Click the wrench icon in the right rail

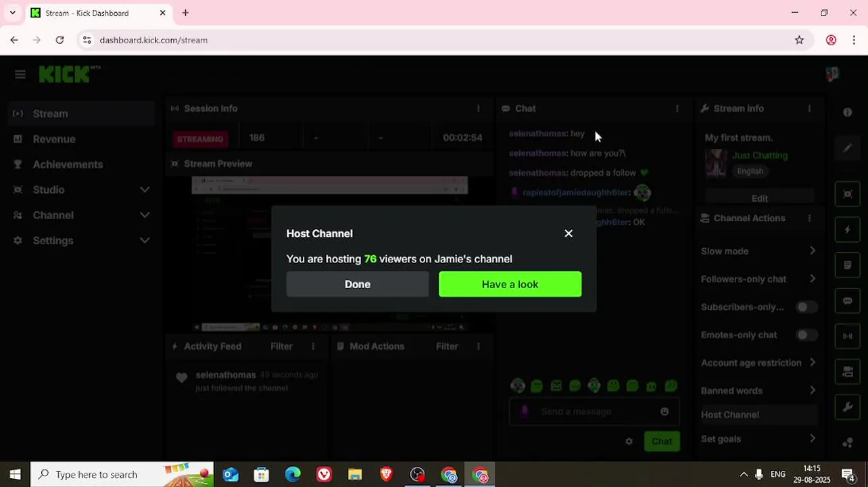pos(847,407)
